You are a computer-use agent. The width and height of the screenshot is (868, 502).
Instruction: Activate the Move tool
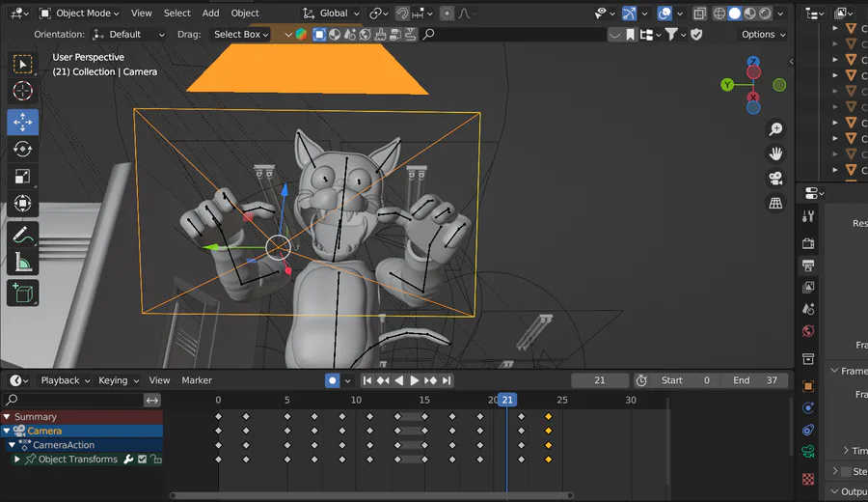[x=23, y=122]
